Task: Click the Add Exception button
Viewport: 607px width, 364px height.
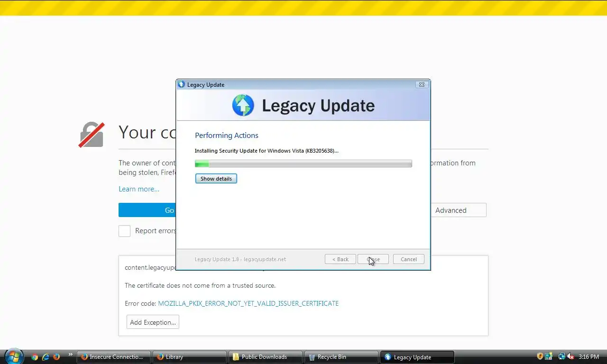Action: pos(153,322)
